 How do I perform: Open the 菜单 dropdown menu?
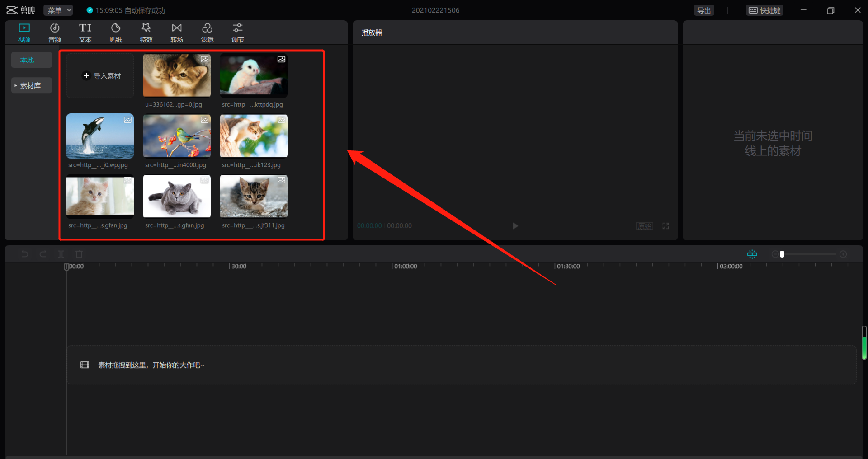[x=58, y=10]
